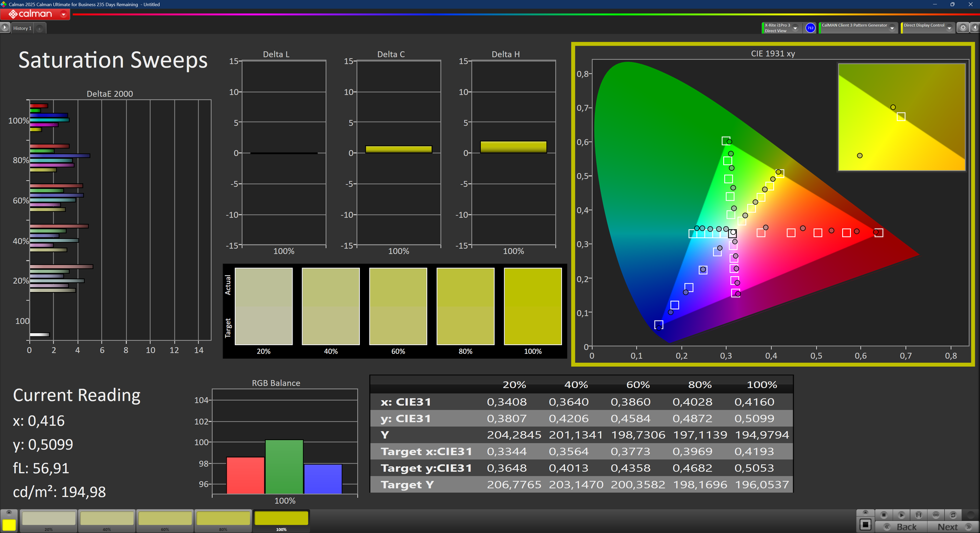980x533 pixels.
Task: Click the Delta L yellow bar chart
Action: [284, 153]
